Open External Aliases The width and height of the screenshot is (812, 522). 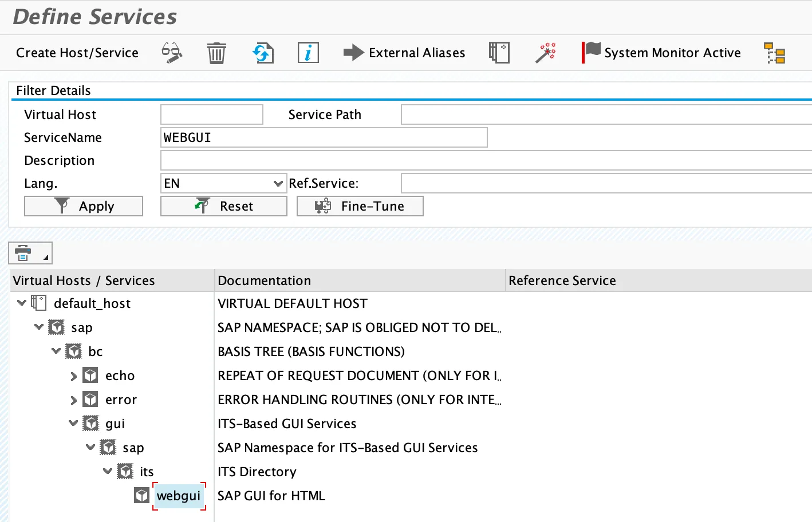pos(404,53)
